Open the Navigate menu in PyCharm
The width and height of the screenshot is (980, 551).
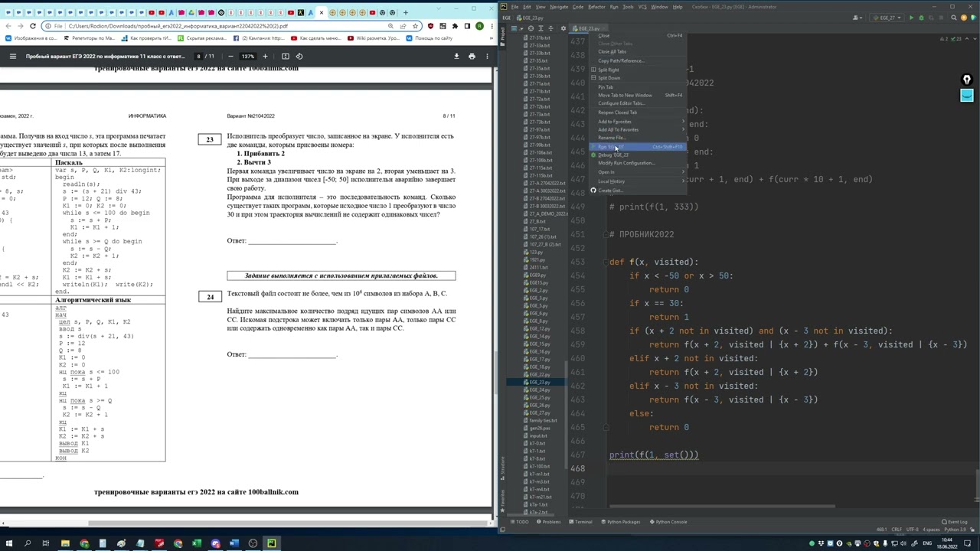(559, 7)
